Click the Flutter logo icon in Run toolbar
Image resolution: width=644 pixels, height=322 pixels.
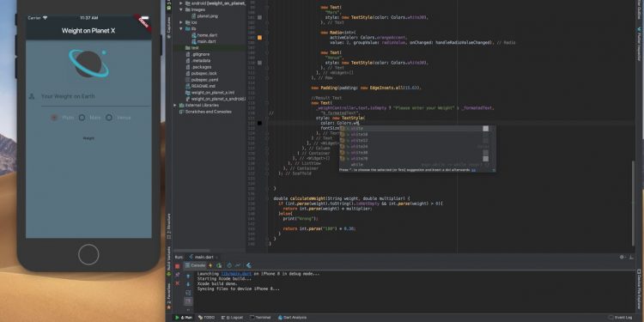pos(248,265)
